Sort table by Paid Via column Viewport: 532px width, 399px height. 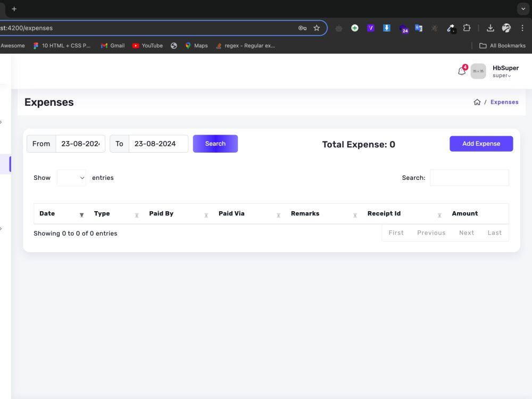[x=250, y=214]
